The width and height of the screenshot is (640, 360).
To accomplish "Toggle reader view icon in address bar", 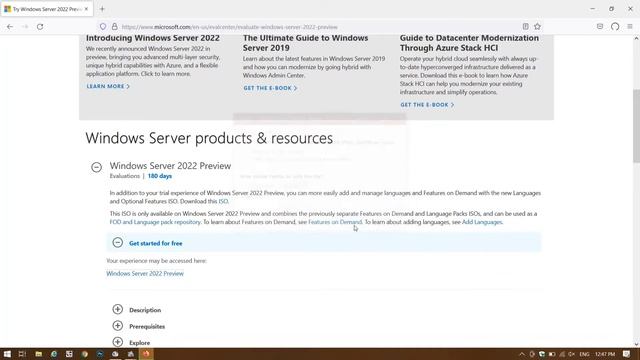I will (x=525, y=27).
